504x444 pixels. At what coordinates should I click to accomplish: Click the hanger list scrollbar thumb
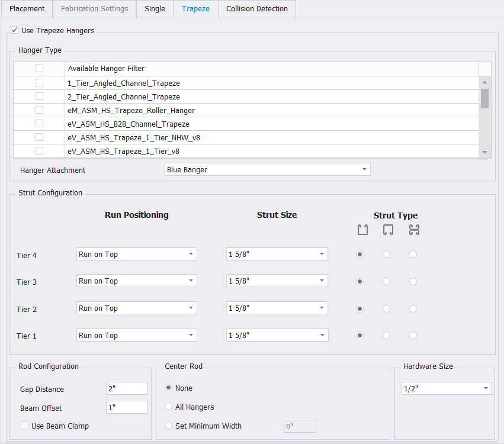(x=484, y=98)
